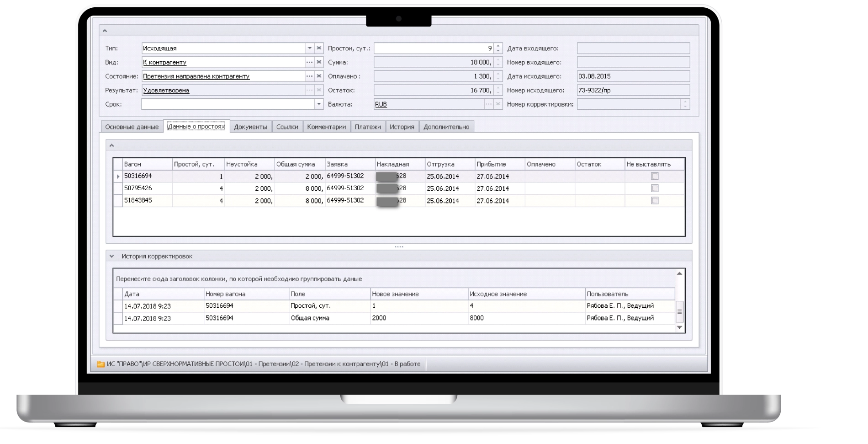Select history row Простой, сут. field cell
Image resolution: width=868 pixels, height=444 pixels.
[x=329, y=306]
